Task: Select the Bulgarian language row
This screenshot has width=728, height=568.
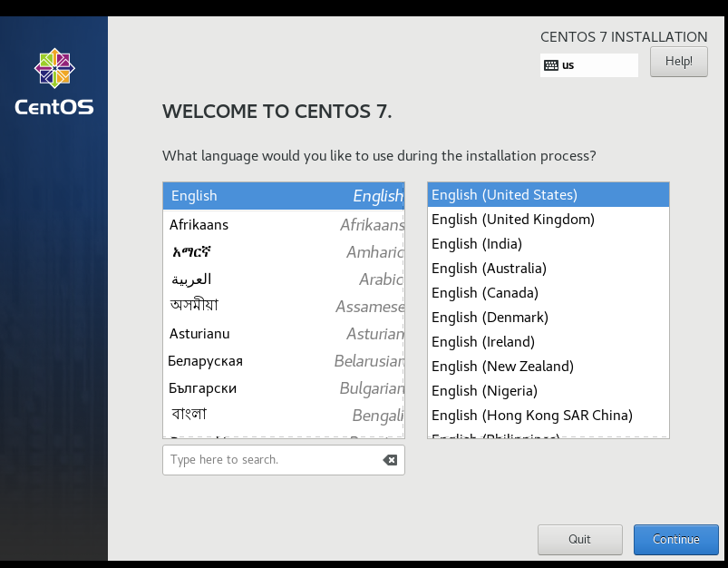Action: point(284,388)
